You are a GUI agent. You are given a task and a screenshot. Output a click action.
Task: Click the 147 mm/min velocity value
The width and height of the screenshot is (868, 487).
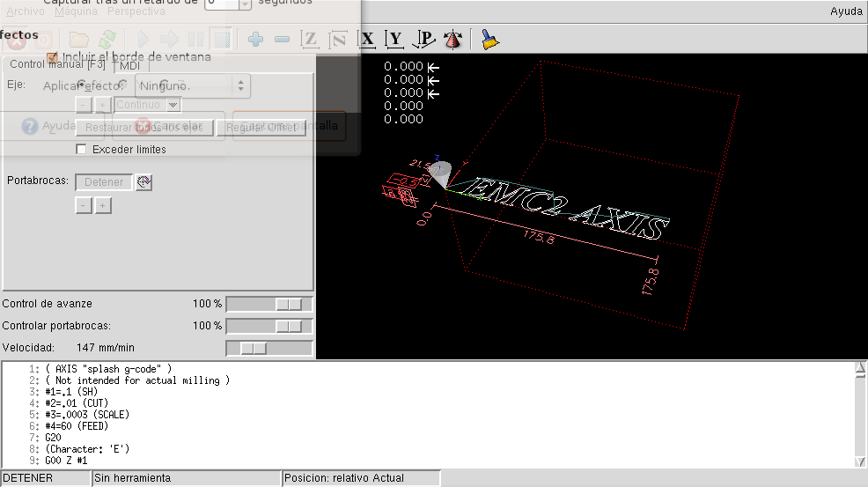click(x=105, y=348)
